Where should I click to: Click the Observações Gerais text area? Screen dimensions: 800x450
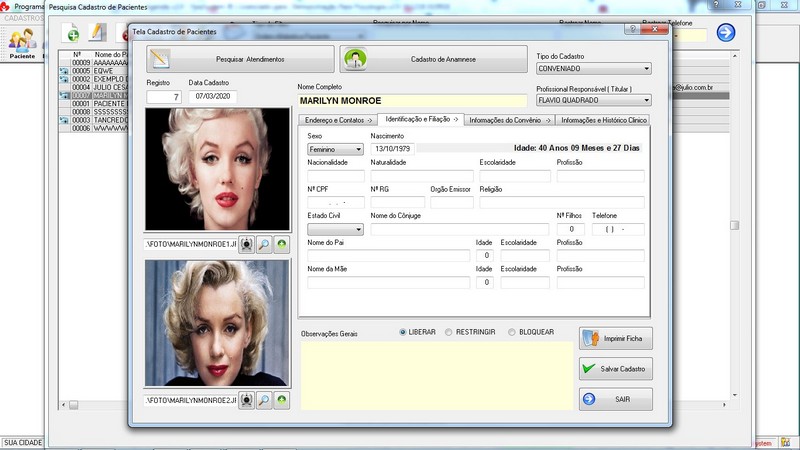click(436, 376)
